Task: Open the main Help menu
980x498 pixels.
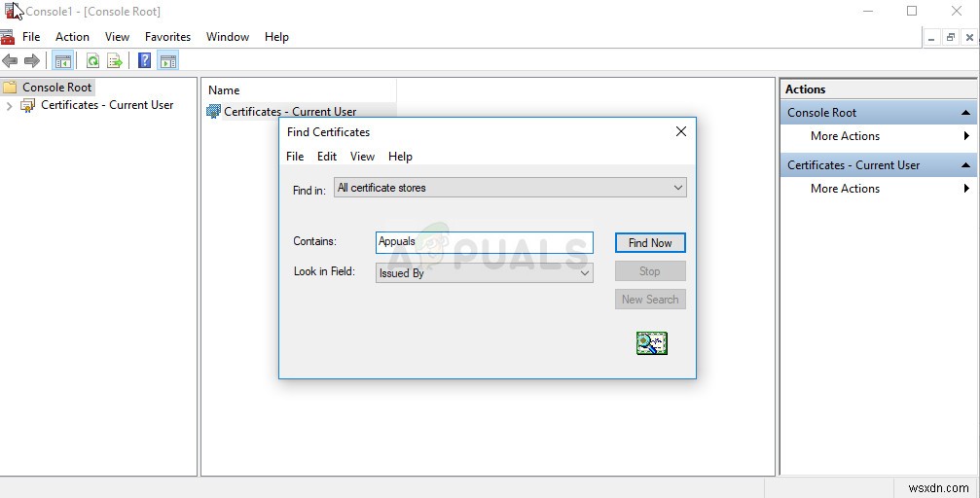Action: click(x=276, y=37)
